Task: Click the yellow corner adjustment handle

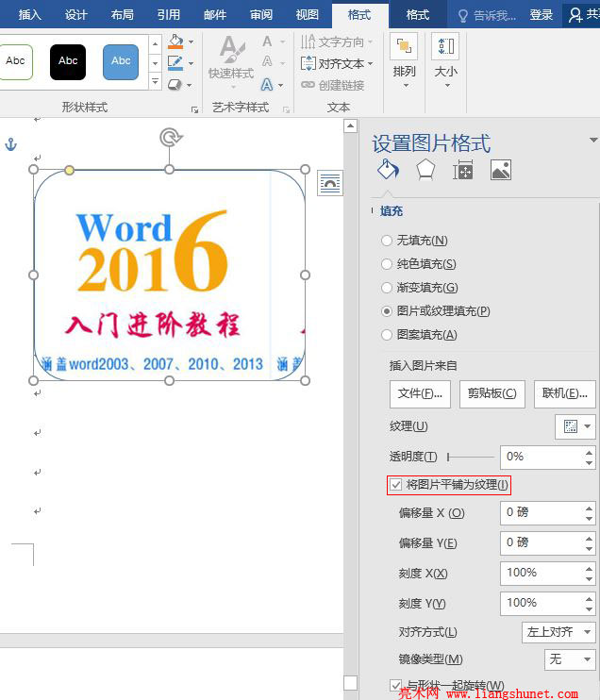Action: pos(69,170)
